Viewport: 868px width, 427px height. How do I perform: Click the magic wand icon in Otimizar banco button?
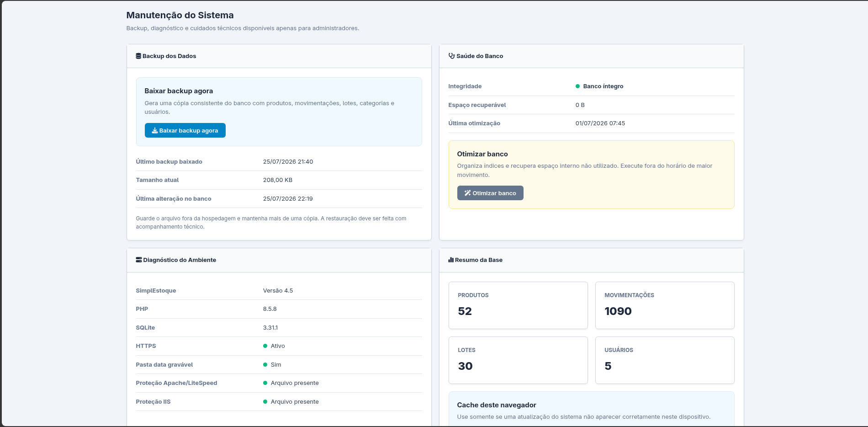point(467,193)
